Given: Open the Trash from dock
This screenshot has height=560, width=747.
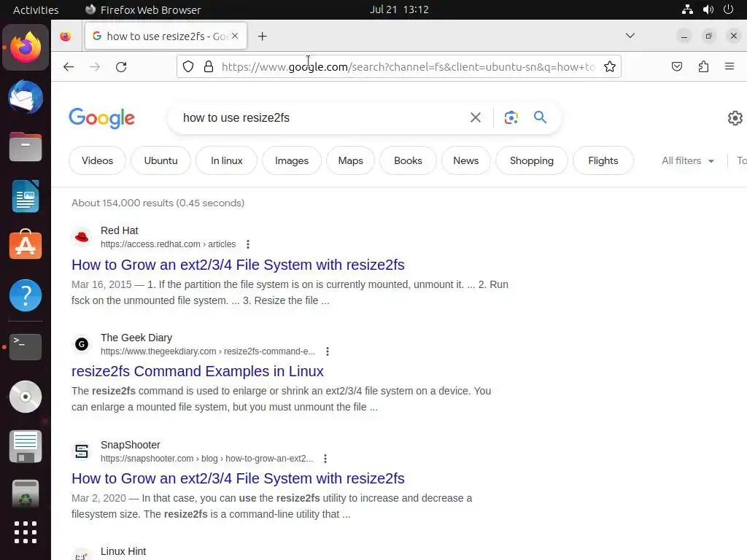Looking at the screenshot, I should pos(26,495).
